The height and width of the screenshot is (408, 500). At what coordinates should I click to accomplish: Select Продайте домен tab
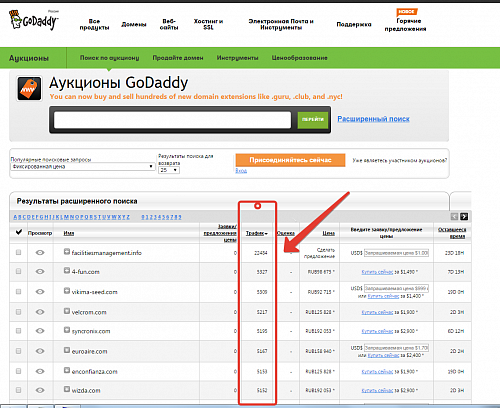click(x=178, y=58)
